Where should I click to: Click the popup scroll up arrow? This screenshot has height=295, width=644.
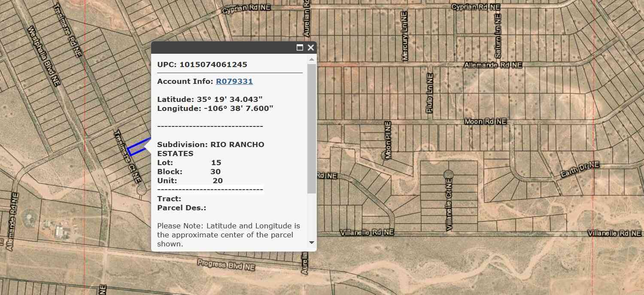tap(312, 59)
